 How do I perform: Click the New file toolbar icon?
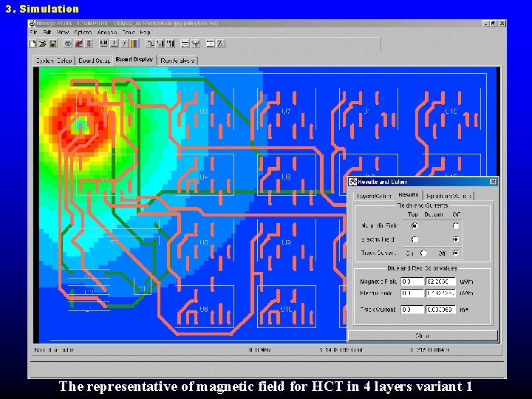pyautogui.click(x=33, y=44)
